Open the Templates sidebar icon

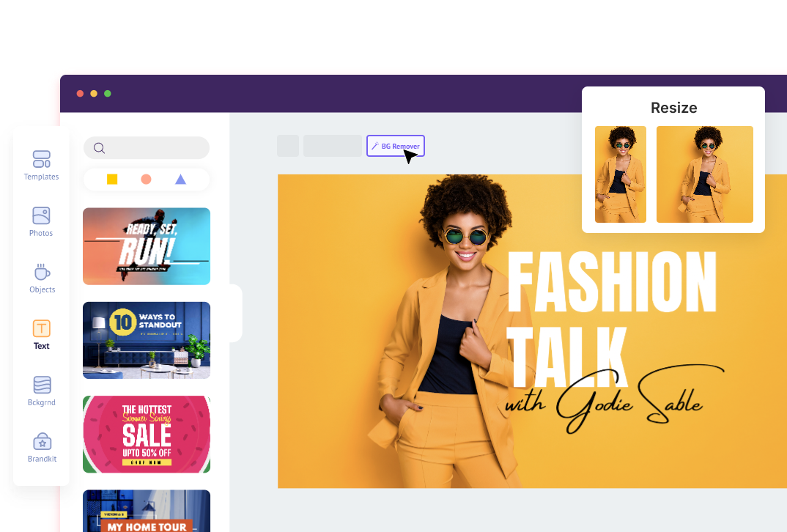coord(42,160)
